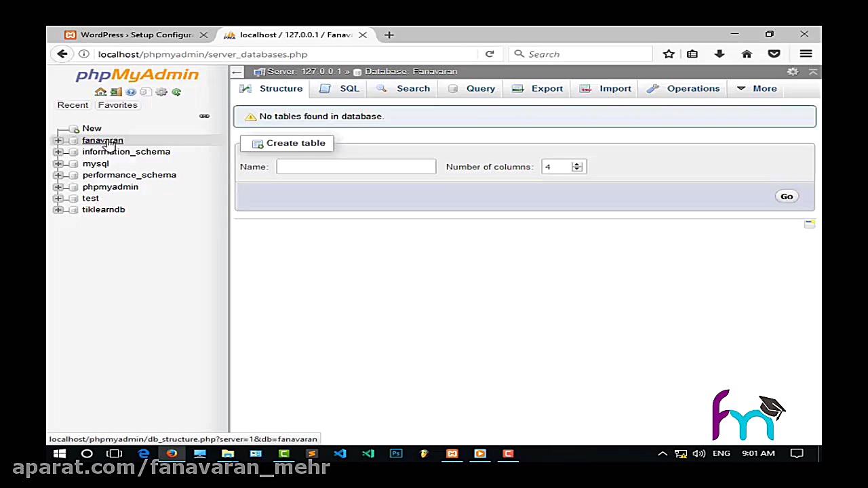Reload the page with the refresh icon

pyautogui.click(x=490, y=54)
